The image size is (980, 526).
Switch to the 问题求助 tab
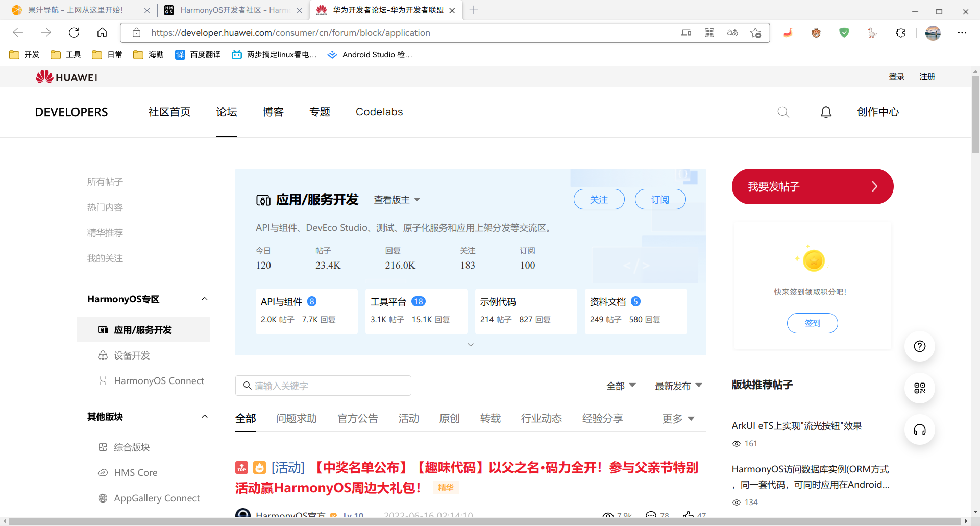pos(296,419)
